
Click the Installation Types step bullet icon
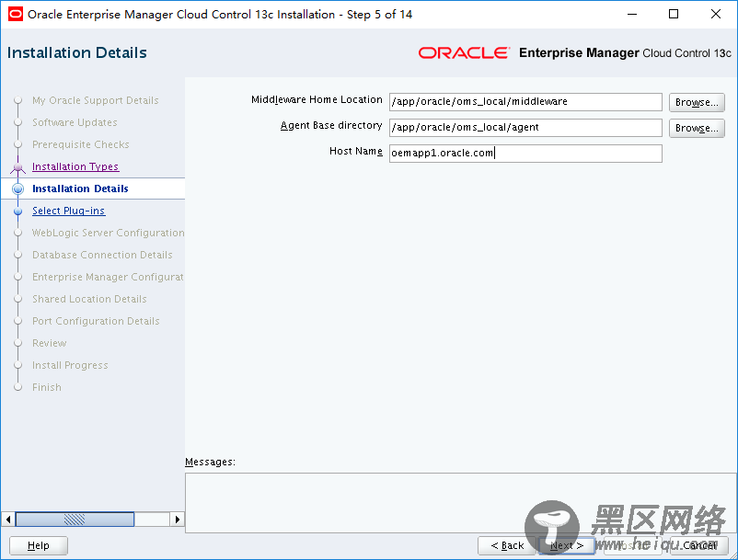(17, 167)
